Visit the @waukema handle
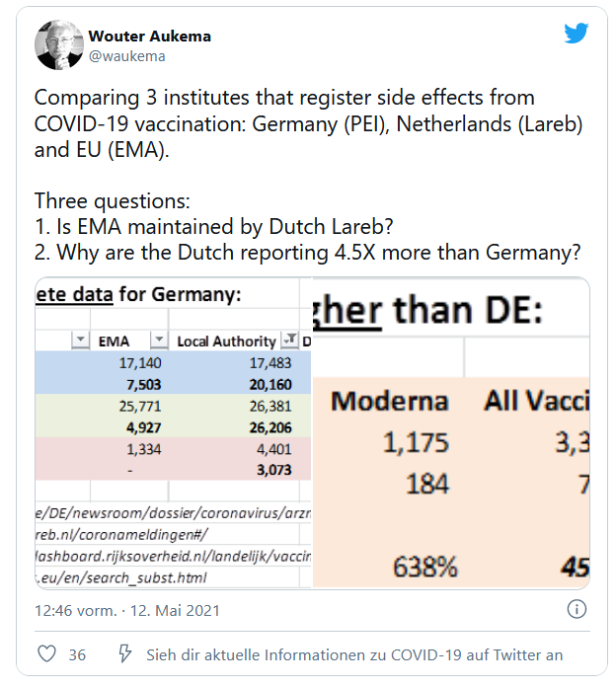616x686 pixels. pyautogui.click(x=127, y=56)
